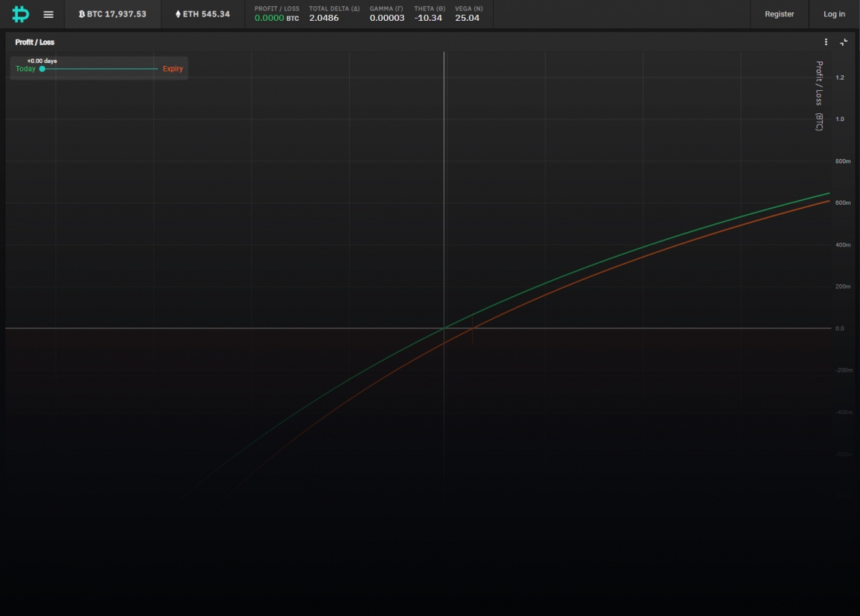Viewport: 860px width, 616px height.
Task: Click the PROFIT / LOSS stat readout
Action: click(x=276, y=14)
